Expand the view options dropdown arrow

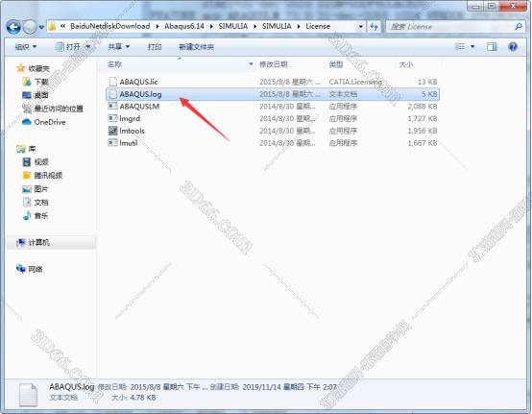pyautogui.click(x=472, y=46)
